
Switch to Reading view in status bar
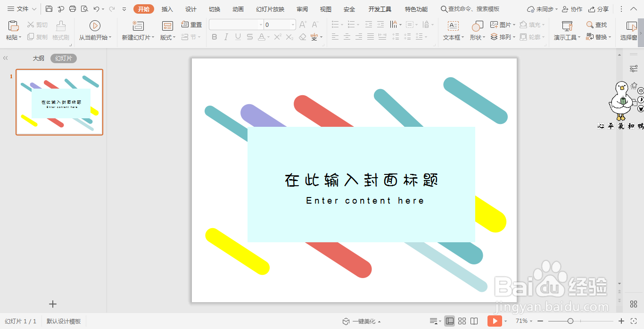click(474, 321)
